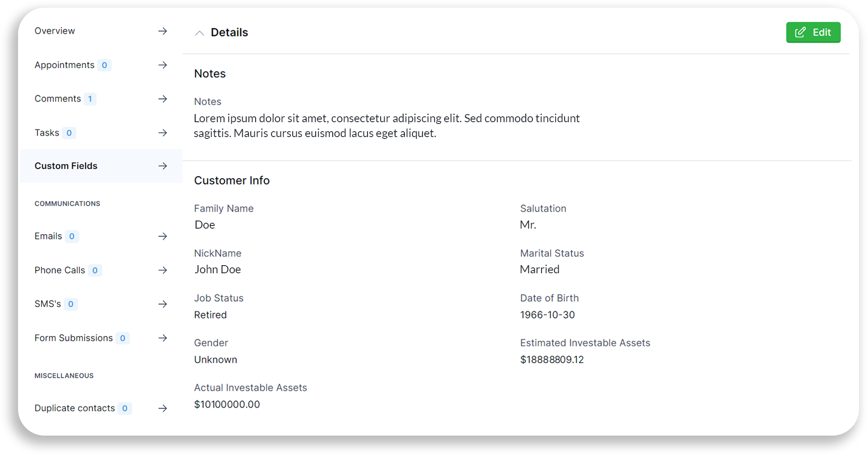The height and width of the screenshot is (455, 868).
Task: Click the arrow icon in Duplicate contacts row
Action: click(163, 409)
